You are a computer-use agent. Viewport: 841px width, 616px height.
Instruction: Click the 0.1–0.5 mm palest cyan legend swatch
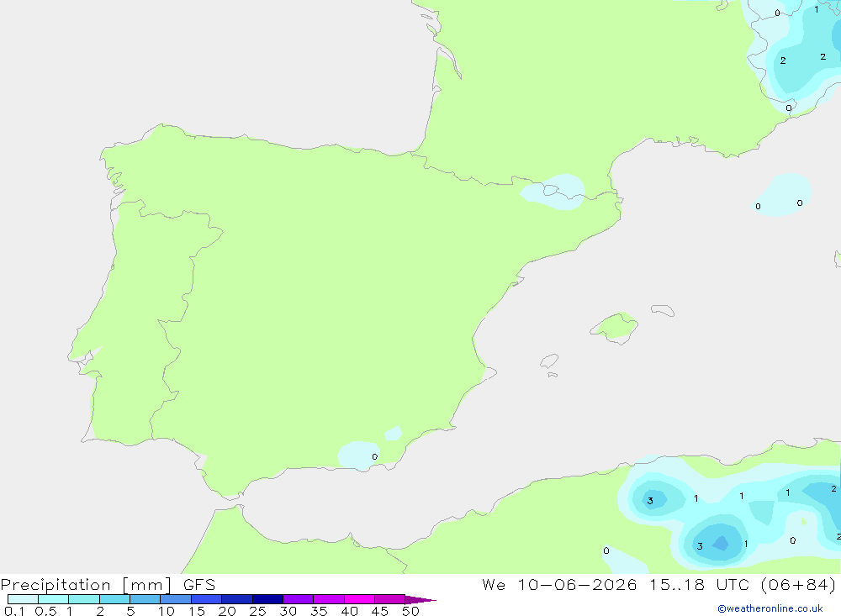23,599
